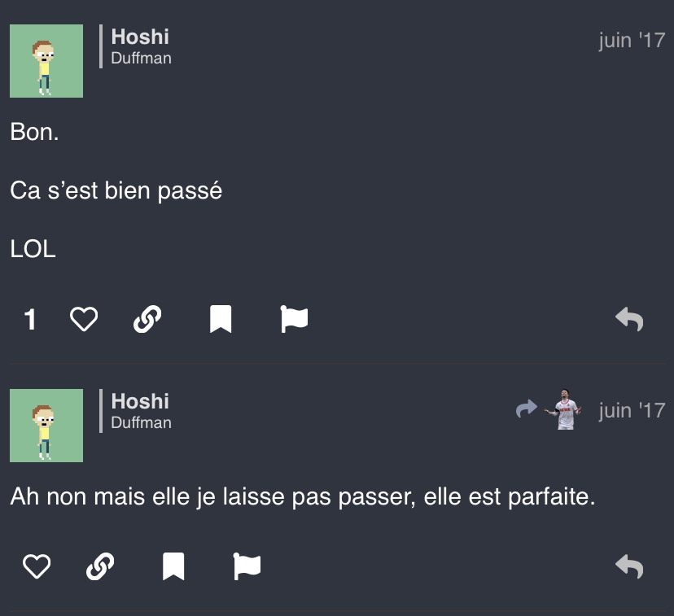Reply to the first post using arrow icon

tap(629, 319)
